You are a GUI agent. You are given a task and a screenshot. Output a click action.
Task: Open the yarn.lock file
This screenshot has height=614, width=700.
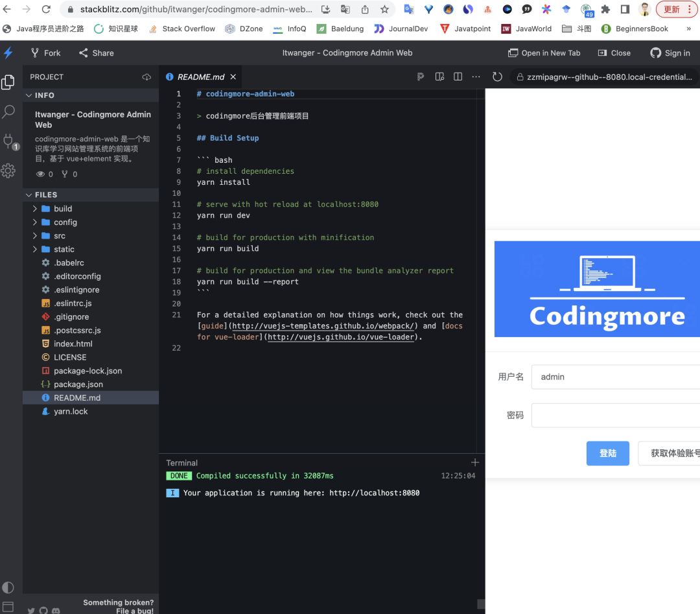pos(91,411)
